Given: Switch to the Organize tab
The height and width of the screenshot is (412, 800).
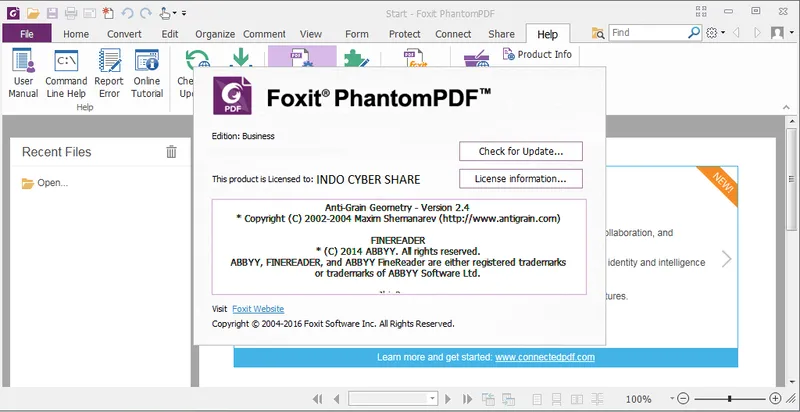Looking at the screenshot, I should pos(215,34).
